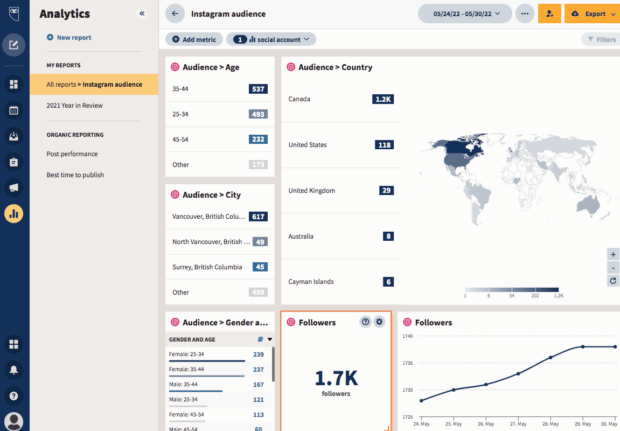
Task: Click the map reset view button
Action: [x=612, y=281]
